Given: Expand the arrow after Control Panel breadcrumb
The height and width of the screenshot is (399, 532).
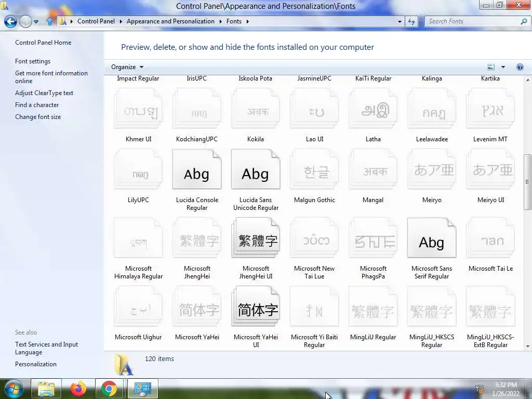Looking at the screenshot, I should 121,21.
